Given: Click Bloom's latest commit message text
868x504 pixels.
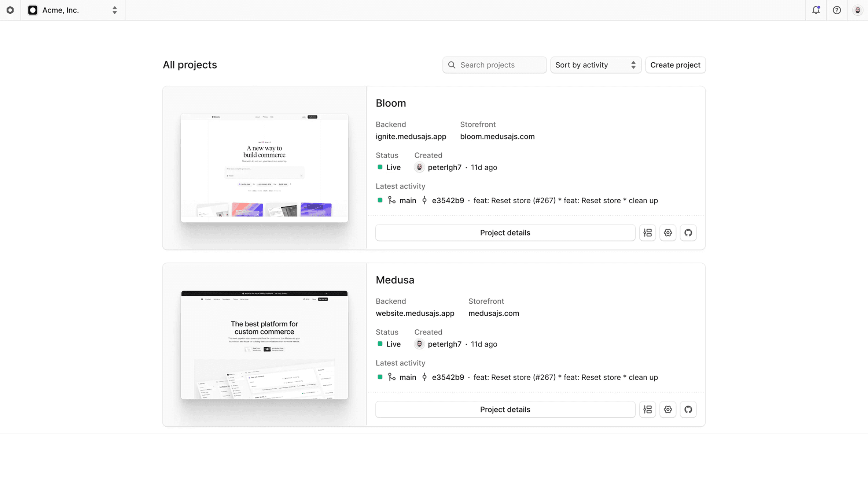Looking at the screenshot, I should click(x=566, y=201).
